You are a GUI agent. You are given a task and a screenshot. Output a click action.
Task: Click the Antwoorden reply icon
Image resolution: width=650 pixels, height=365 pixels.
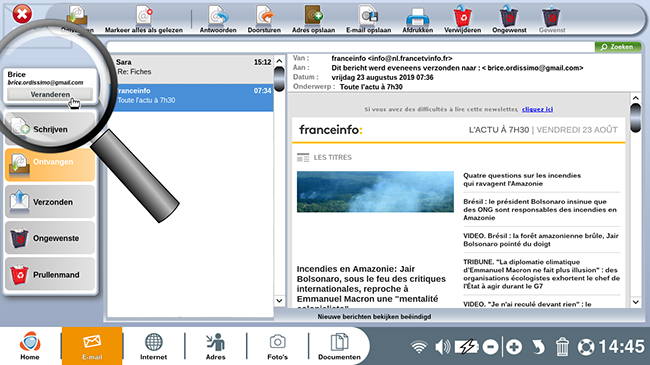click(218, 19)
